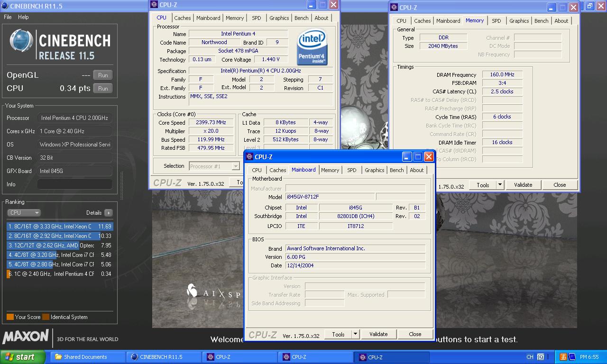
Task: Click the GFX Board field showing Intel 845G
Action: (x=75, y=171)
